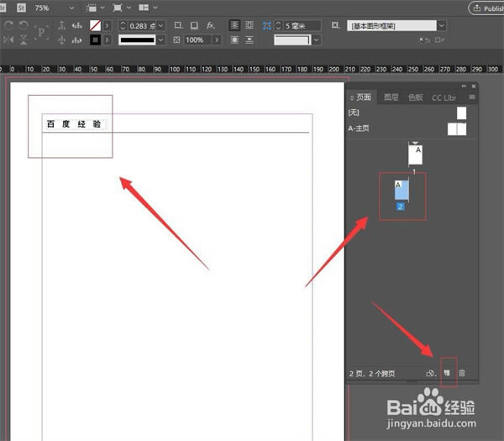Click the fill color swatch (none)
This screenshot has width=504, height=441.
click(x=95, y=25)
